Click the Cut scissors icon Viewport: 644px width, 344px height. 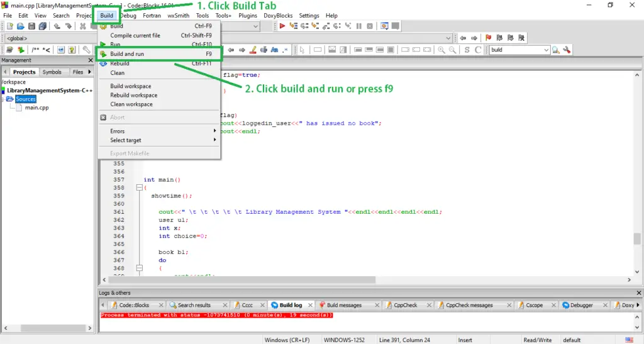[x=82, y=26]
